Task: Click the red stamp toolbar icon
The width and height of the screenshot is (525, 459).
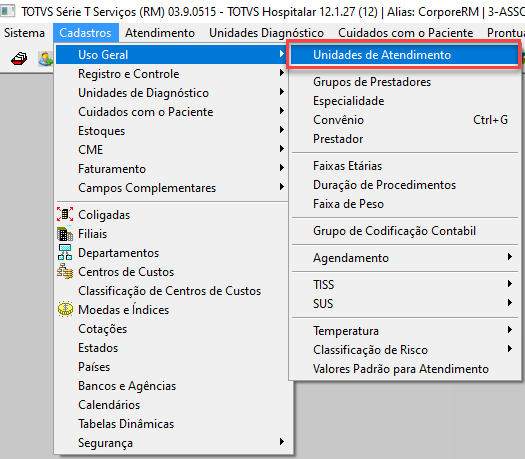Action: click(19, 59)
